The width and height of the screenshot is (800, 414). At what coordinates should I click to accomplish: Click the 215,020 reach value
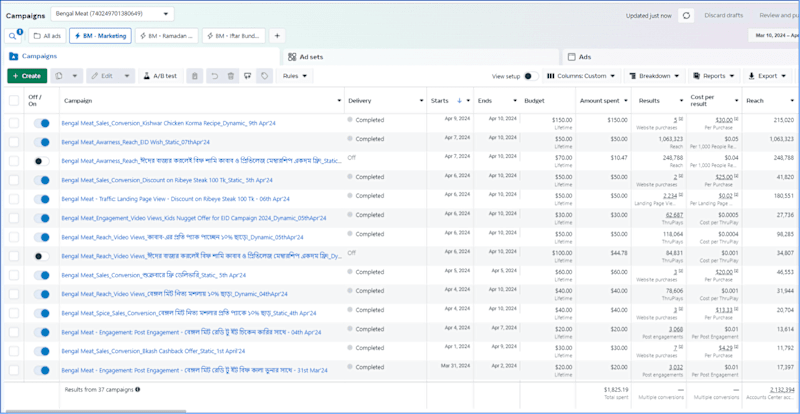pos(783,120)
